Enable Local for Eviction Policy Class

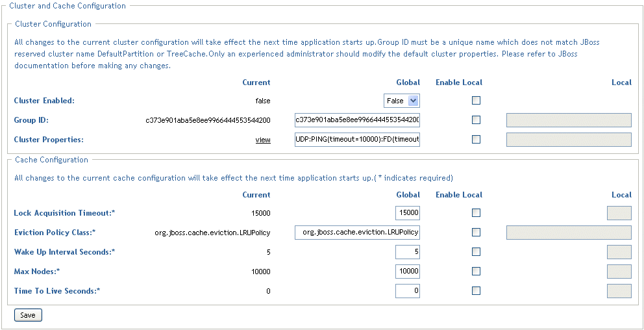pos(477,232)
